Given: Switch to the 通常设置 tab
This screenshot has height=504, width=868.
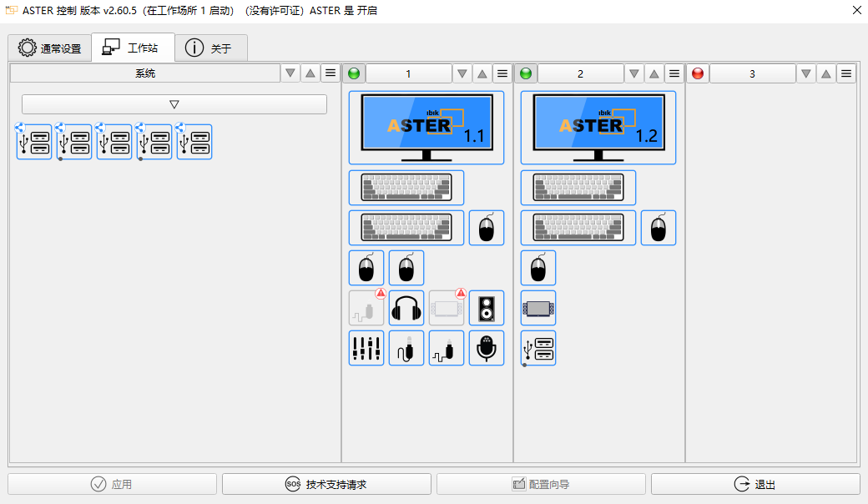Looking at the screenshot, I should click(x=50, y=48).
